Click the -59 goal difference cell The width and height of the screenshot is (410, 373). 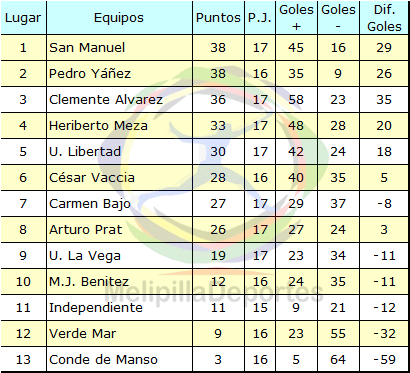tap(384, 359)
